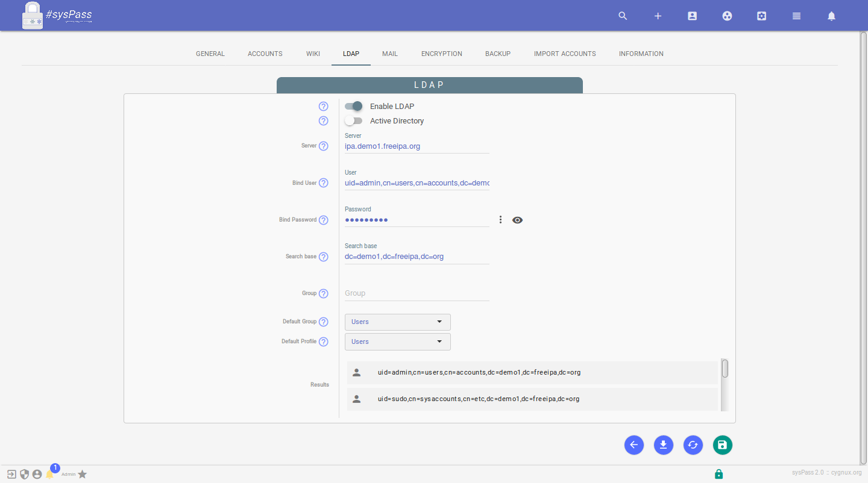Switch to the Accounts tab
Image resolution: width=868 pixels, height=483 pixels.
(x=265, y=54)
